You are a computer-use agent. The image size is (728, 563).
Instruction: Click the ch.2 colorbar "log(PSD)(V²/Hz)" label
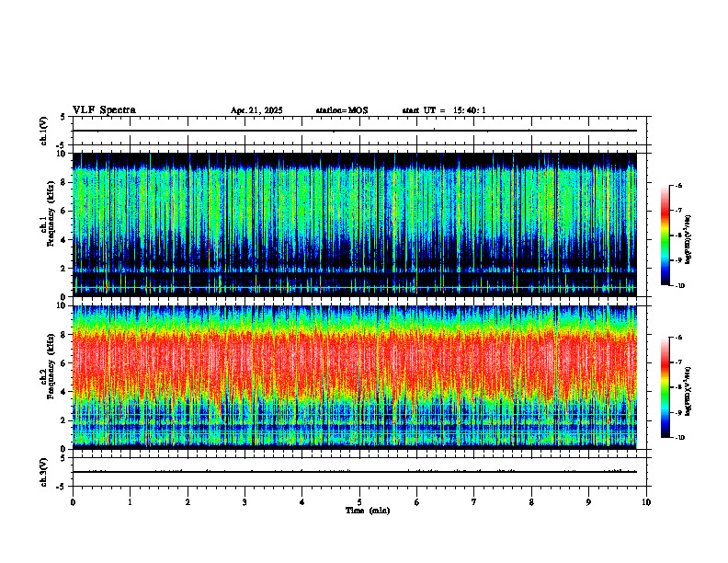(x=688, y=390)
